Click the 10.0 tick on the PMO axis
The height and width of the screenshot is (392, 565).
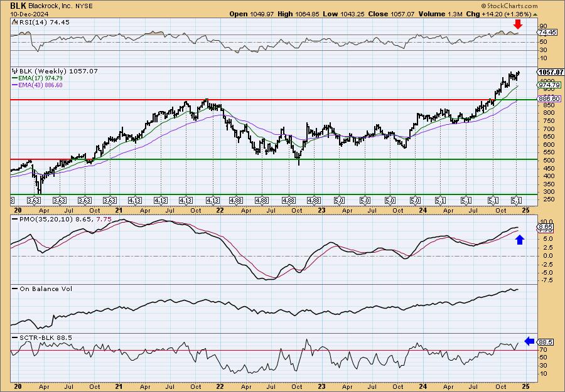[547, 222]
